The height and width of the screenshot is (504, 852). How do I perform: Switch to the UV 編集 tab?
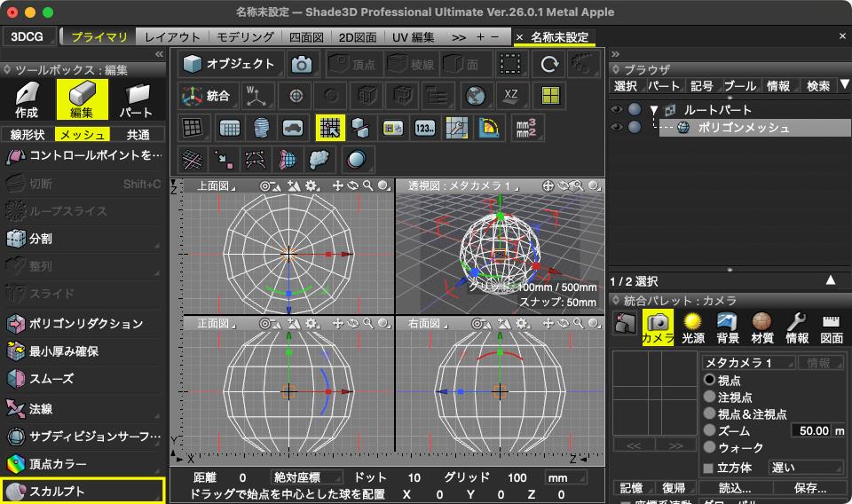pyautogui.click(x=413, y=37)
